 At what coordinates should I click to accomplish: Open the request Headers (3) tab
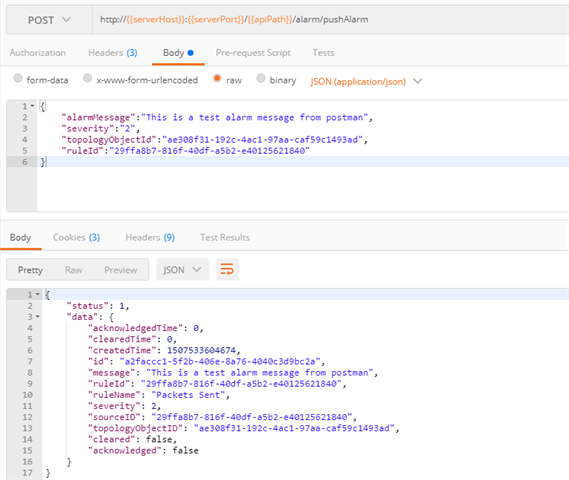click(113, 53)
